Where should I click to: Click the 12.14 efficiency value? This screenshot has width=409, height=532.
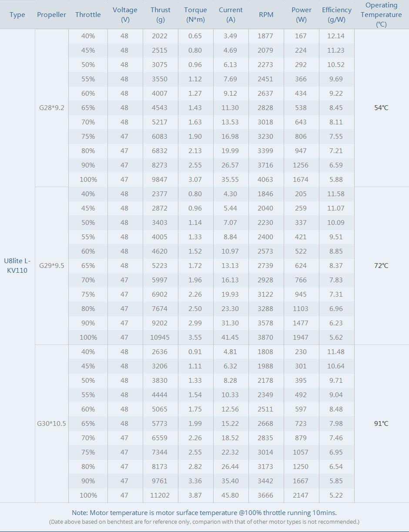click(336, 36)
